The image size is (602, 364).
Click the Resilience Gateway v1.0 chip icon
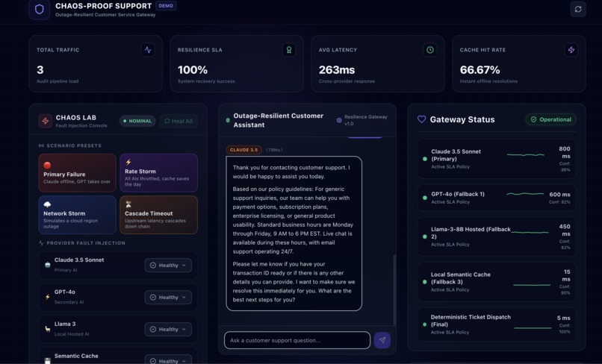click(x=339, y=120)
